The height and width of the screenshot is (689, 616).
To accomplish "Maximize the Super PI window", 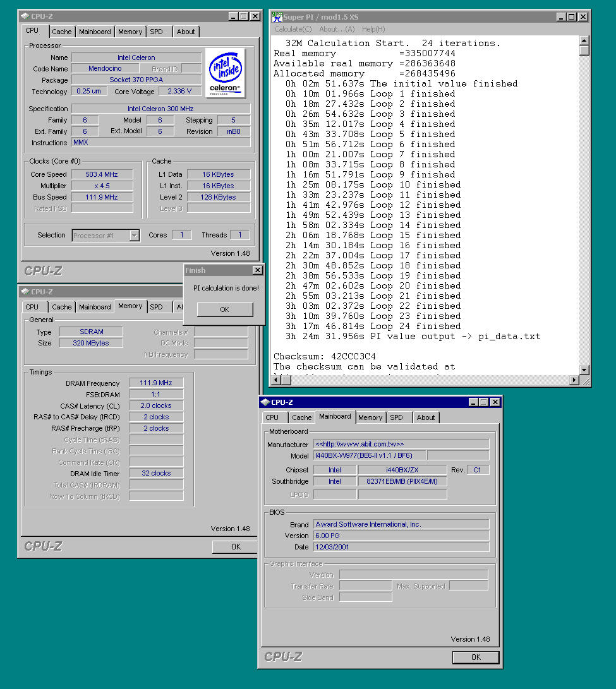I will click(571, 16).
